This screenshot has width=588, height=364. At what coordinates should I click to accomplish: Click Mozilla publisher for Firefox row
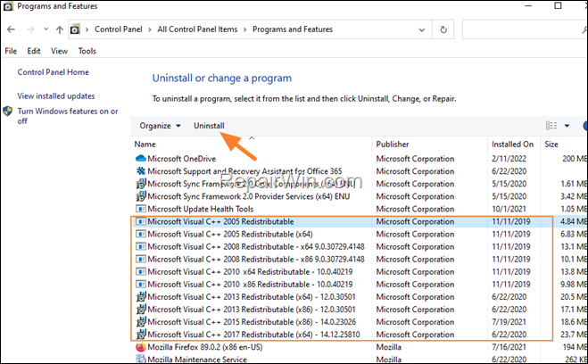(388, 347)
